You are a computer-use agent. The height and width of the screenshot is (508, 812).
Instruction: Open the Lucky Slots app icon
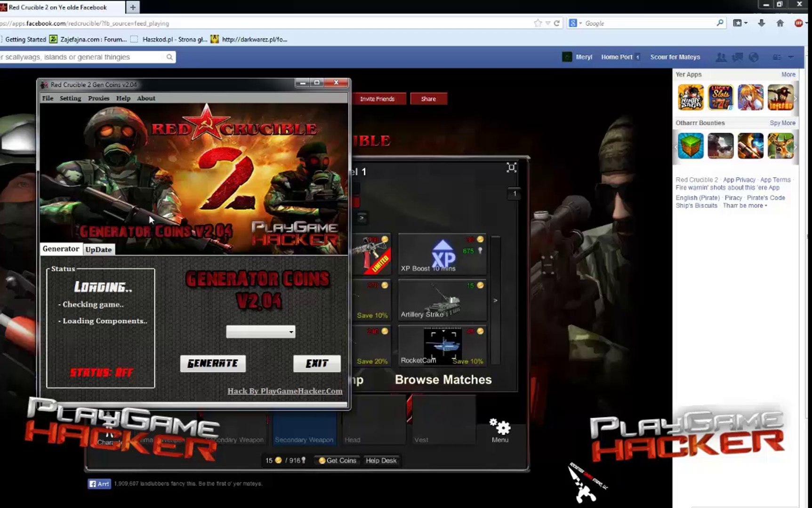coord(720,97)
